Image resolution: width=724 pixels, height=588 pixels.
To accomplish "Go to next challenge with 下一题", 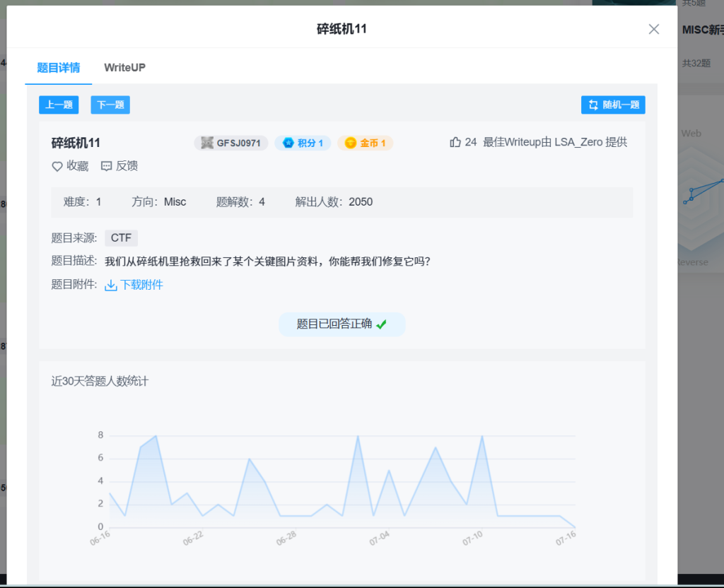I will 110,105.
